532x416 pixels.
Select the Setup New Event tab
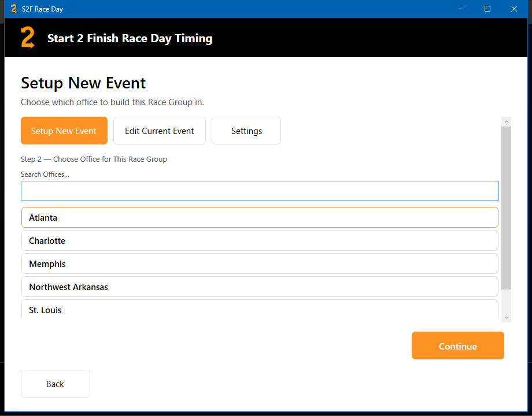click(64, 131)
